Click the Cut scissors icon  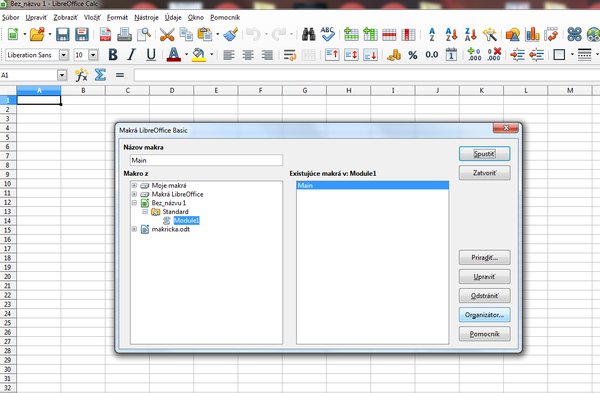[167, 34]
